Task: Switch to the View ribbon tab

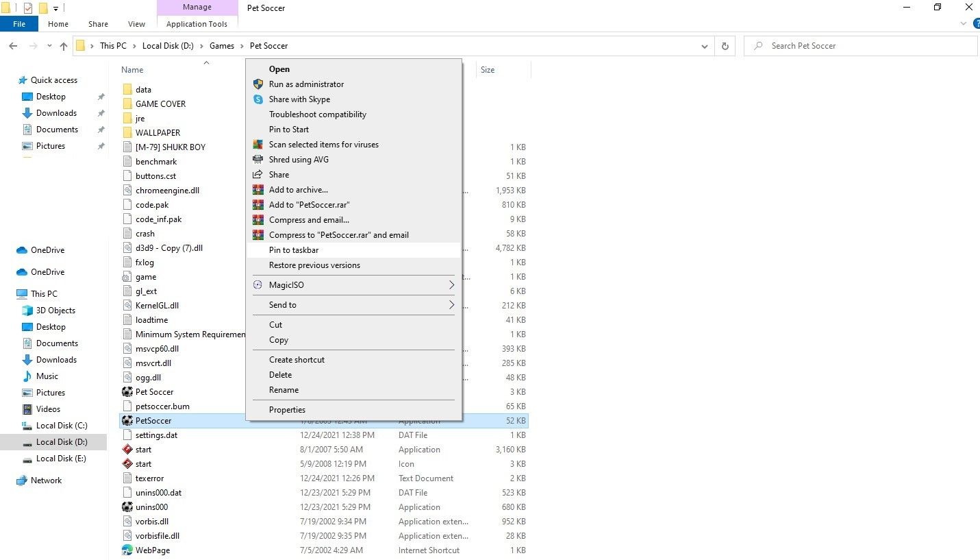Action: tap(137, 24)
